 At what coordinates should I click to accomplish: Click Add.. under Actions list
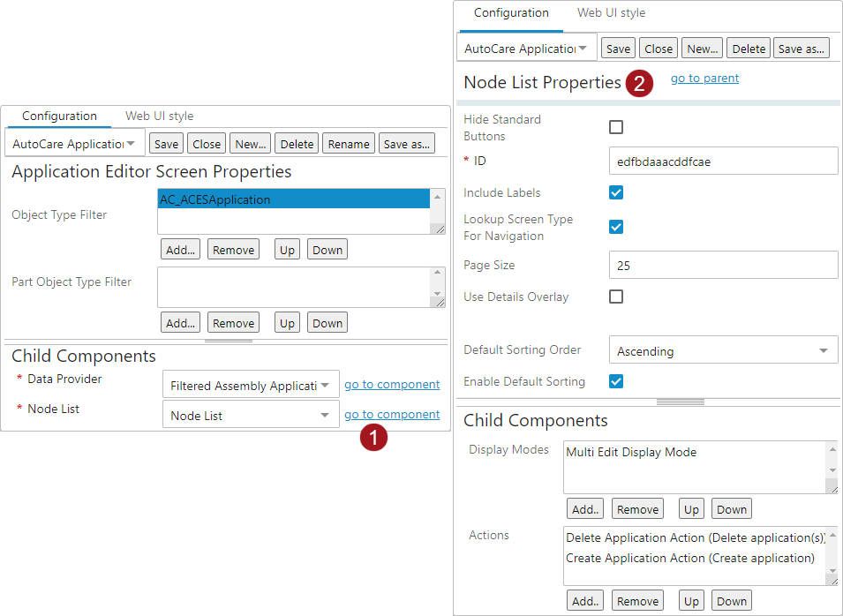click(585, 601)
